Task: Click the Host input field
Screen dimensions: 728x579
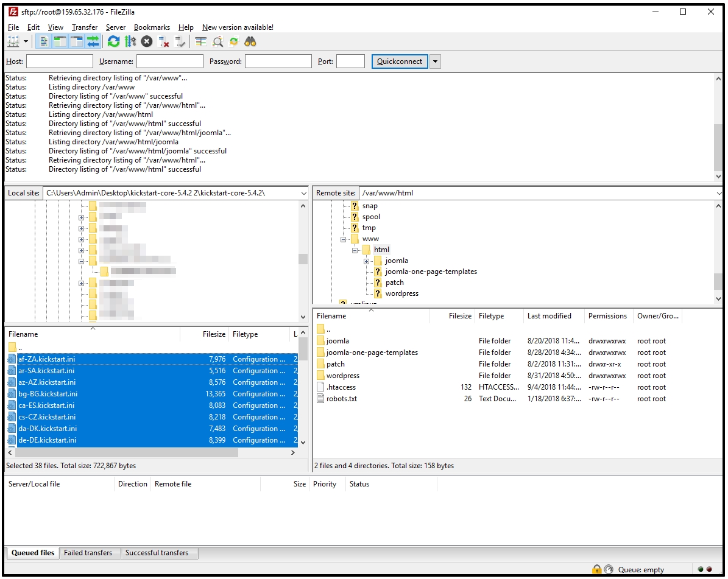Action: (60, 61)
